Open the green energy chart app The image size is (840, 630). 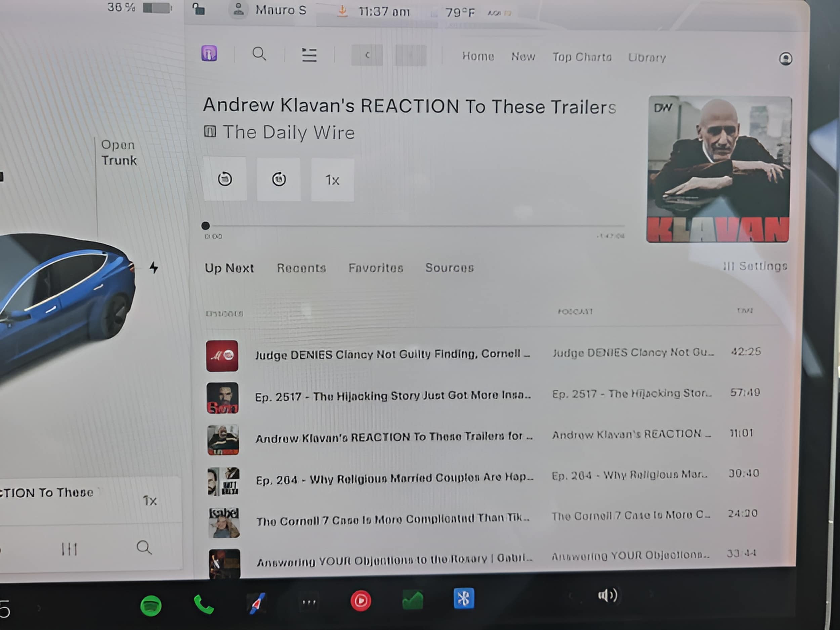[413, 600]
